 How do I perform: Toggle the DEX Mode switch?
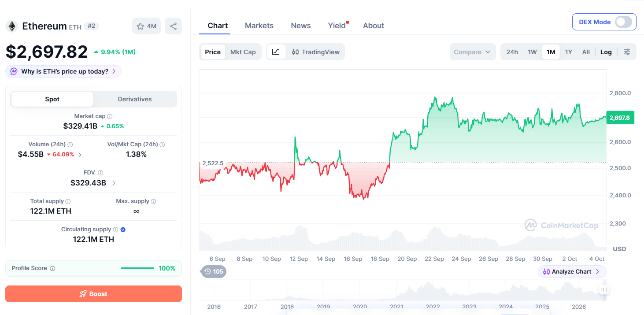tap(623, 22)
